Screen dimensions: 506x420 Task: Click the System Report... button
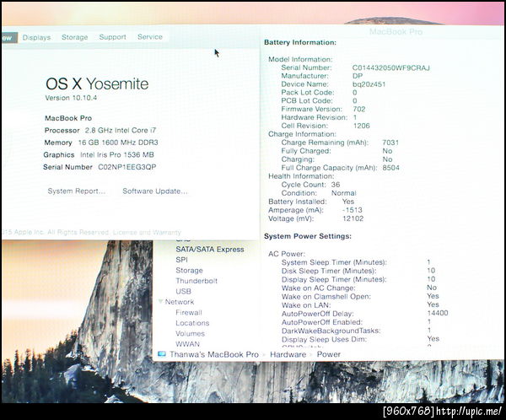77,191
